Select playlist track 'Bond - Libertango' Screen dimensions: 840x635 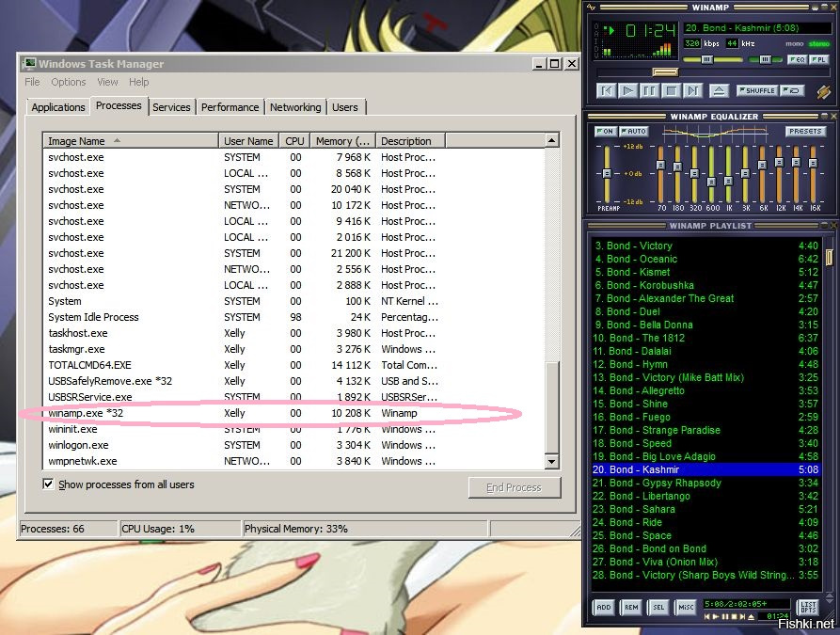pos(705,496)
